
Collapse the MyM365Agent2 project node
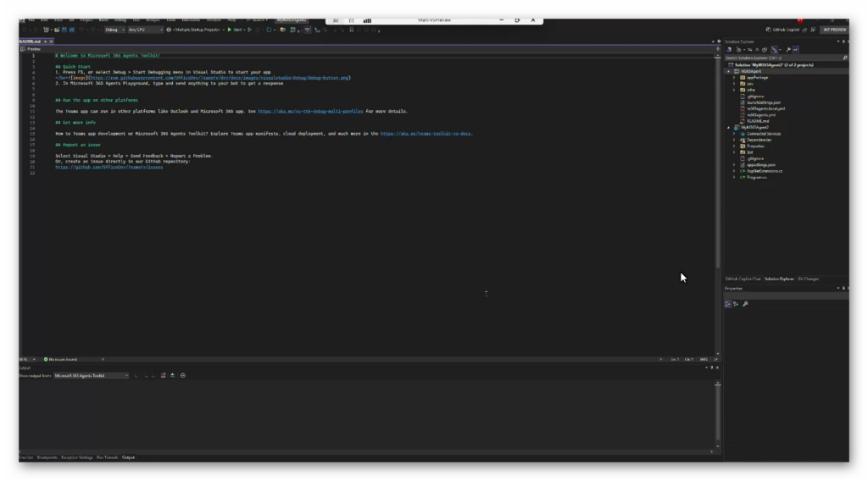tap(728, 128)
